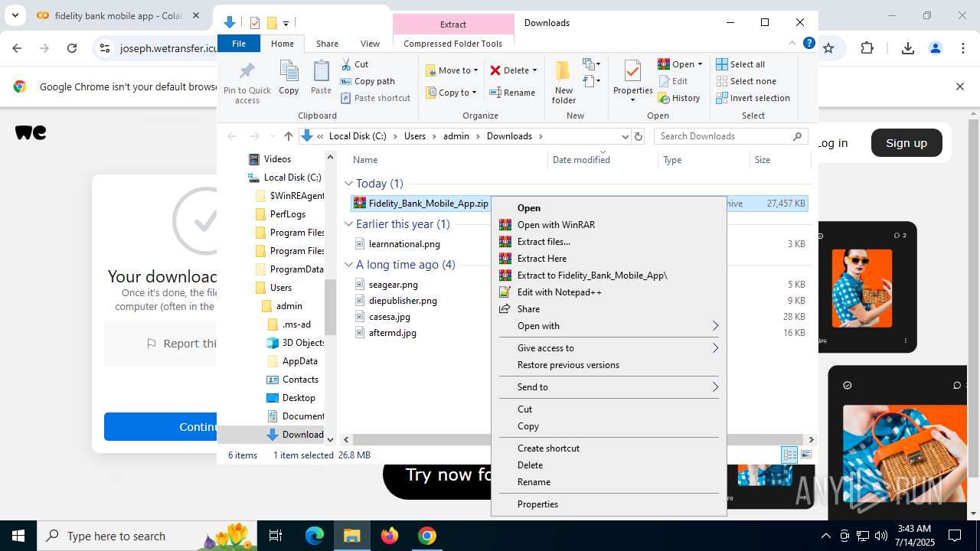The height and width of the screenshot is (551, 980).
Task: Collapse the ribbon with the chevron
Action: (792, 44)
